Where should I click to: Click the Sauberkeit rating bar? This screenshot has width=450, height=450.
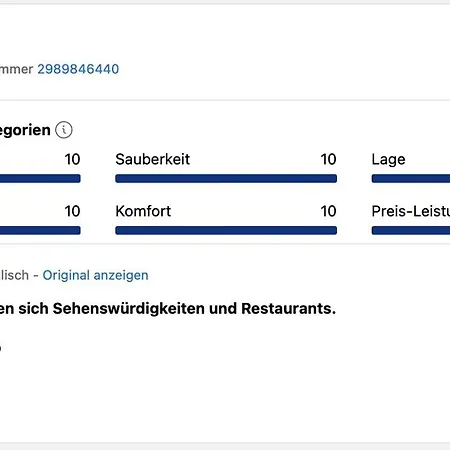coord(226,179)
